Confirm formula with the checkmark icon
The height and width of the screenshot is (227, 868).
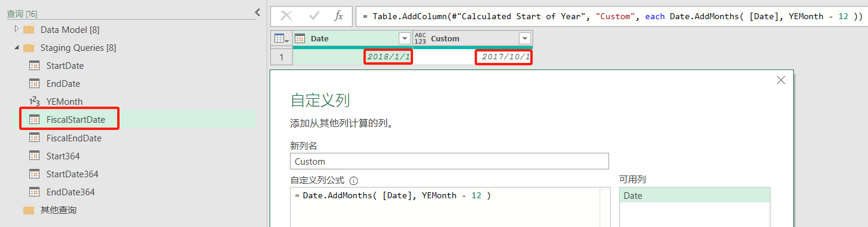point(313,16)
